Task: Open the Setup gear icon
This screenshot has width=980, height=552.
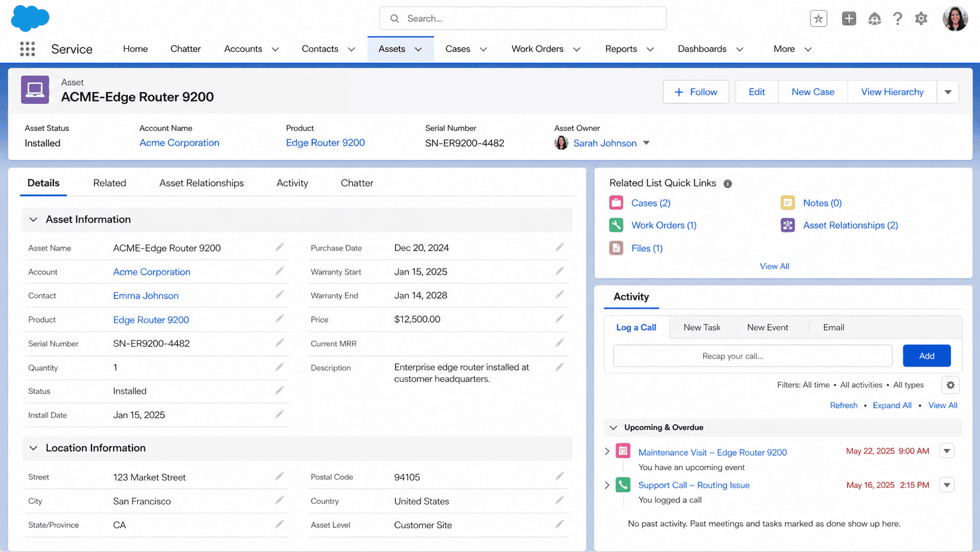Action: click(x=921, y=19)
